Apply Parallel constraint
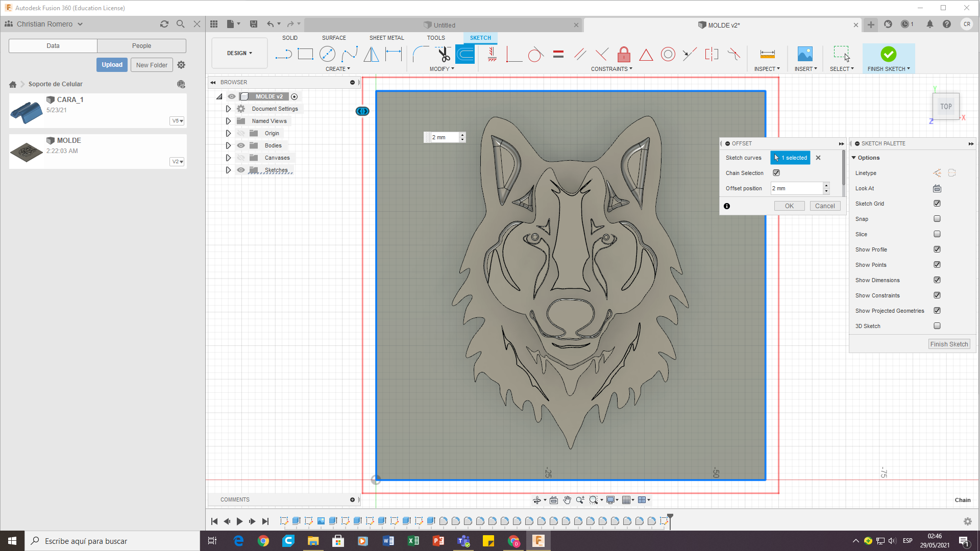This screenshot has height=551, width=980. click(580, 54)
